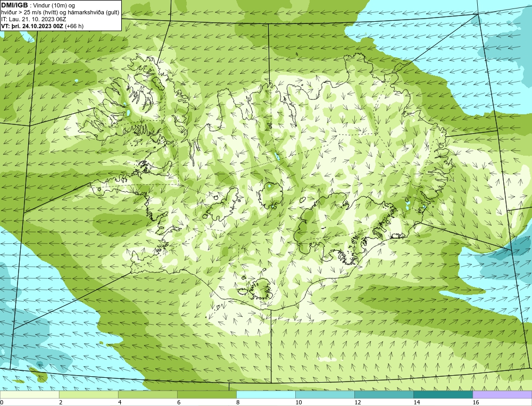Image resolution: width=532 pixels, height=406 pixels.
Task: Click the scale label "10"
Action: (x=298, y=402)
